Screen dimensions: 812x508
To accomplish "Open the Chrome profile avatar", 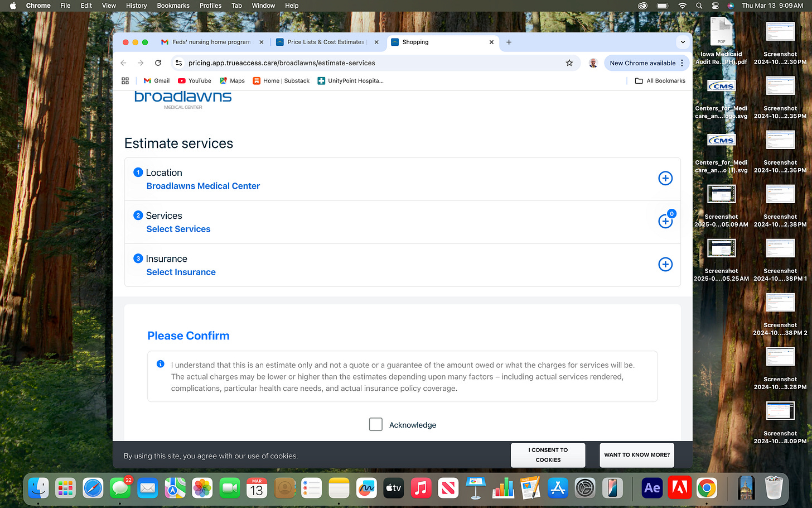I will [593, 63].
